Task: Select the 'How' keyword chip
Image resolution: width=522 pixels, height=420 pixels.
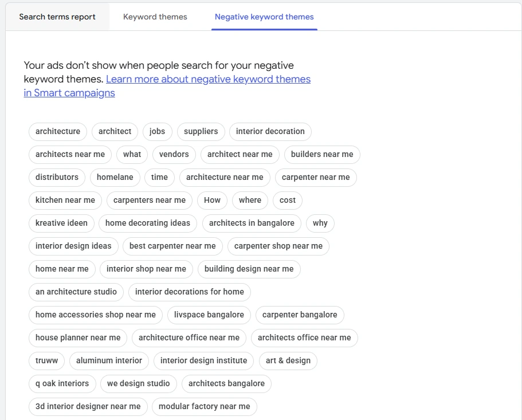Action: tap(212, 201)
